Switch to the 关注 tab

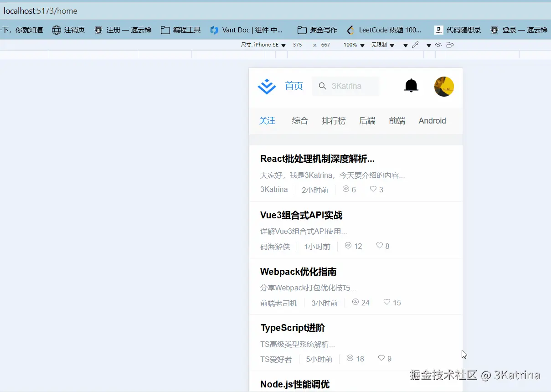point(268,121)
